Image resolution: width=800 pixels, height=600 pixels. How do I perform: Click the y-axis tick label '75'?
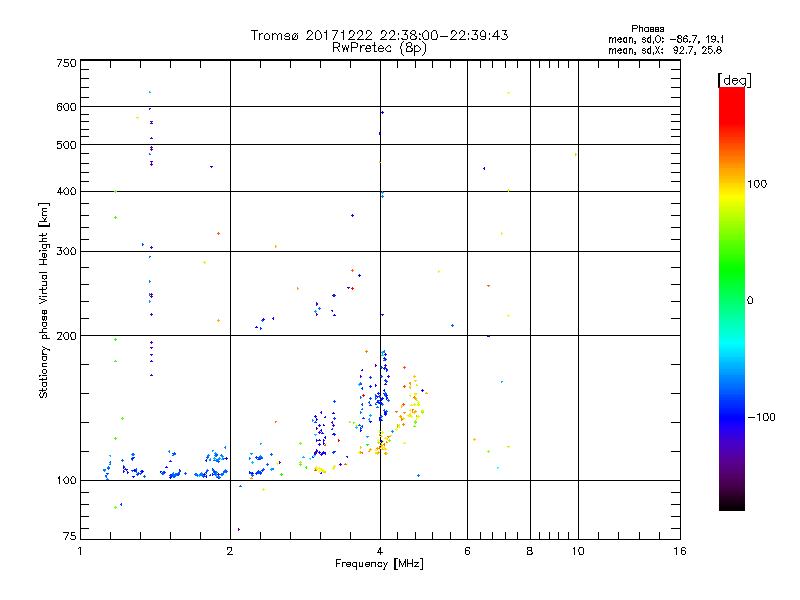[x=69, y=536]
